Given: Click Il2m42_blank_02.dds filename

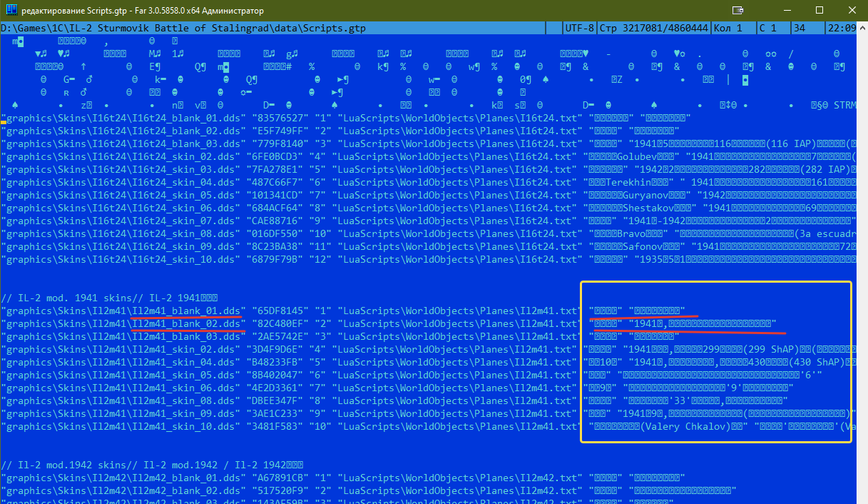Looking at the screenshot, I should (186, 490).
